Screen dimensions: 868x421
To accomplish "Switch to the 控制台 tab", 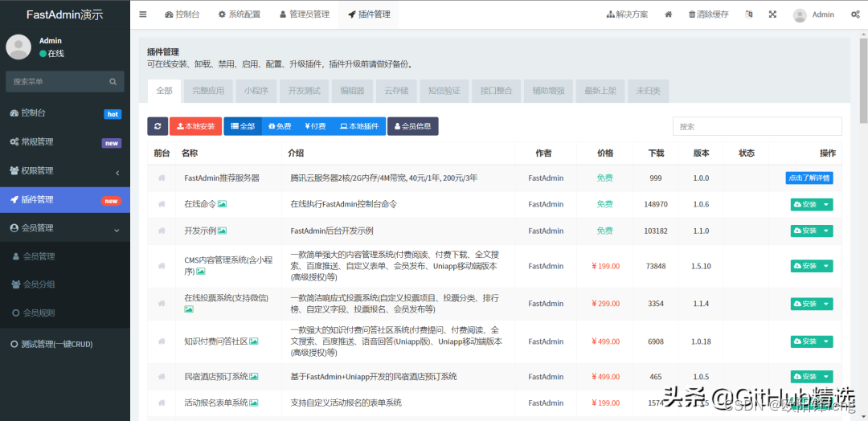I will coord(182,14).
